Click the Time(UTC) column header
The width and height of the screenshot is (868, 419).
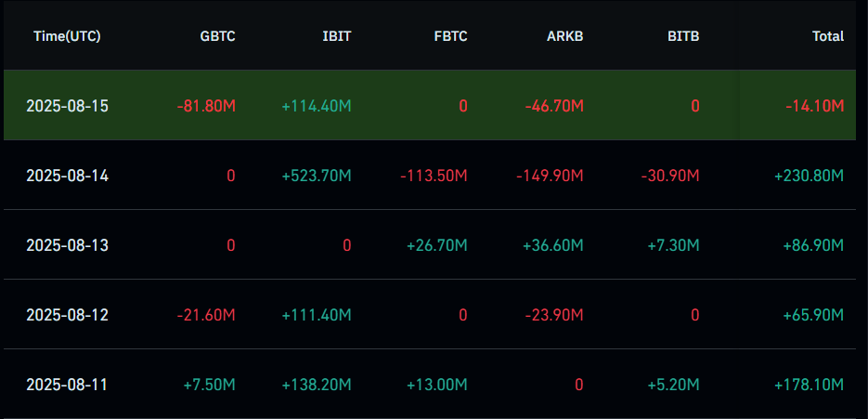[67, 36]
